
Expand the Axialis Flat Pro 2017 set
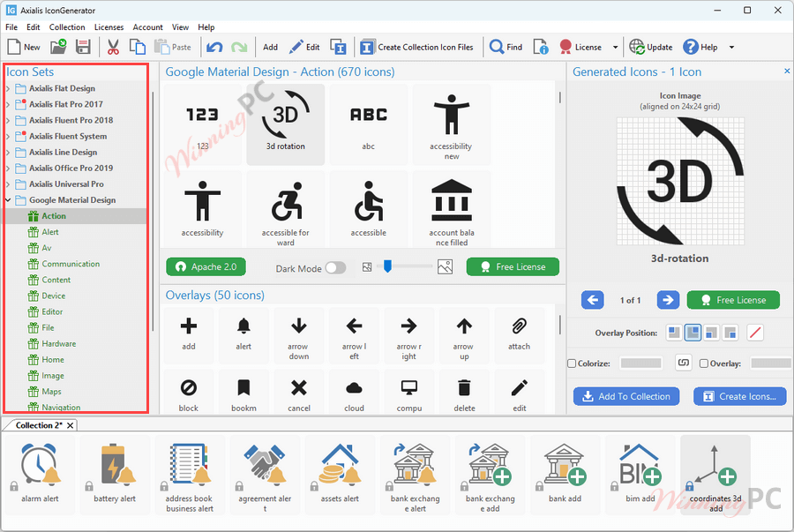(8, 104)
